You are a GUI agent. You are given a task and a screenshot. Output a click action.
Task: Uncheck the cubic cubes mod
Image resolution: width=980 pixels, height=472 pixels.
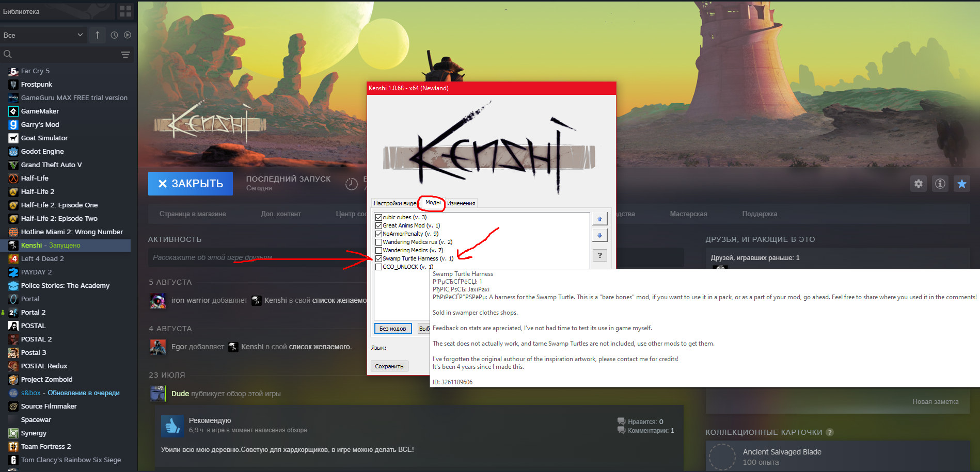click(378, 217)
